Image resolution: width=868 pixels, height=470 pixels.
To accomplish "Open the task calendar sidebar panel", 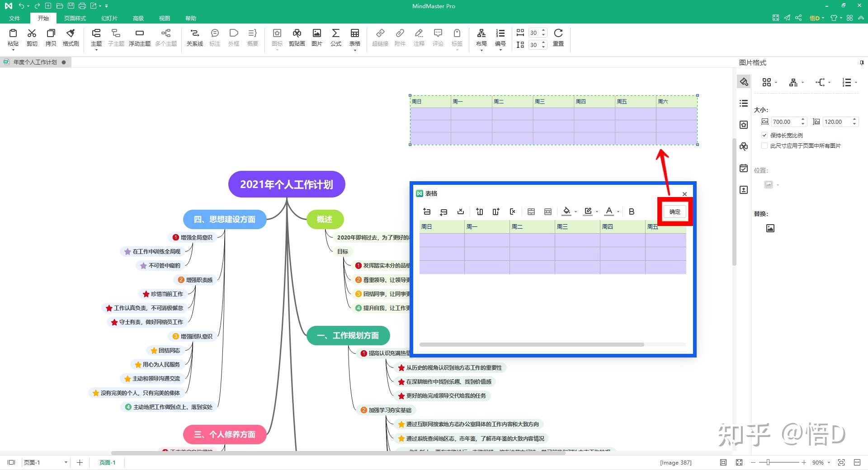I will [x=744, y=168].
